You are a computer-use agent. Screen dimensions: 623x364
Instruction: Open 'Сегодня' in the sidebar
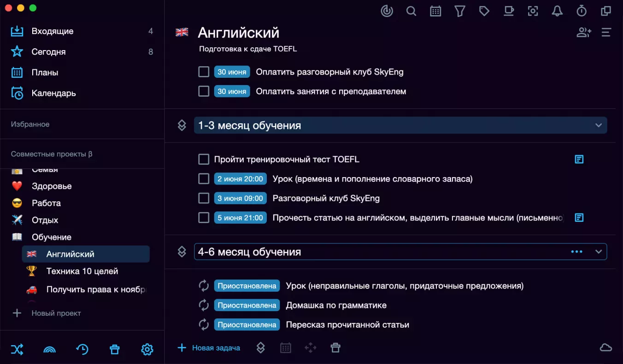(x=82, y=52)
